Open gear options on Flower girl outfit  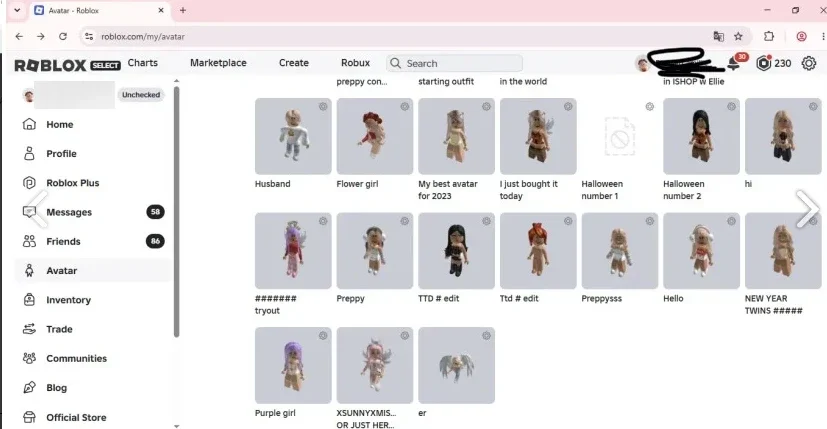point(405,107)
